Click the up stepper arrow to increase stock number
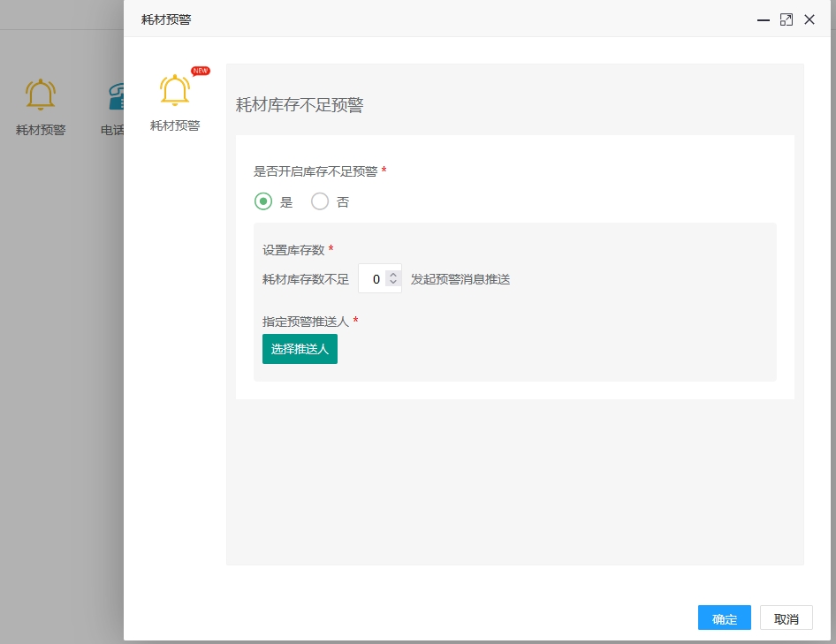 [x=392, y=273]
